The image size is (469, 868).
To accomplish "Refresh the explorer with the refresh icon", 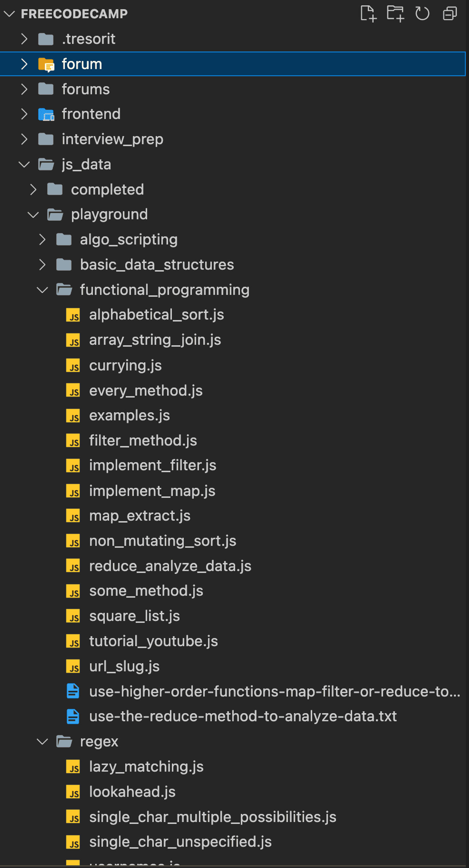I will pos(422,14).
